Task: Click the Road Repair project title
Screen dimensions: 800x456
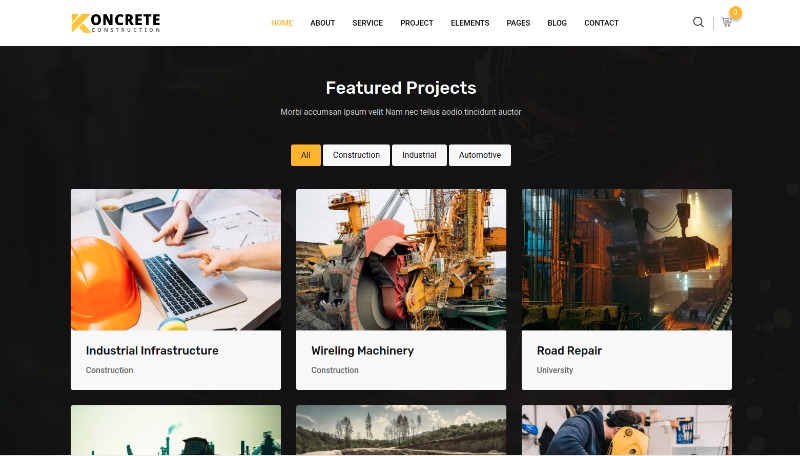Action: click(569, 350)
